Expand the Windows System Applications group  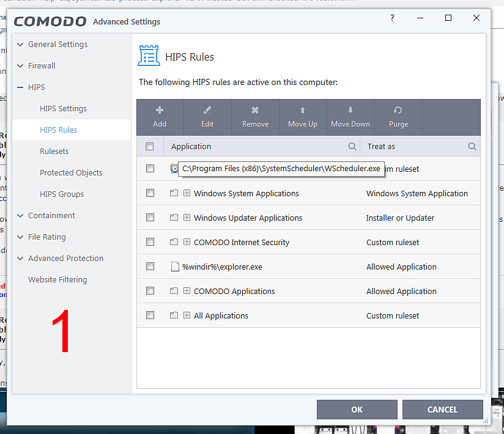[187, 193]
